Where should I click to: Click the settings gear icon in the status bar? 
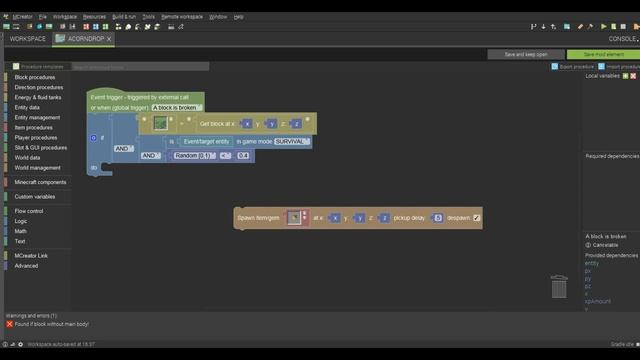click(x=20, y=344)
